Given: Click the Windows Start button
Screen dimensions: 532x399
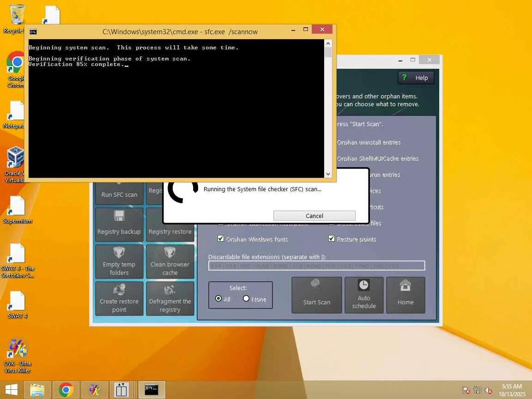Looking at the screenshot, I should [12, 389].
